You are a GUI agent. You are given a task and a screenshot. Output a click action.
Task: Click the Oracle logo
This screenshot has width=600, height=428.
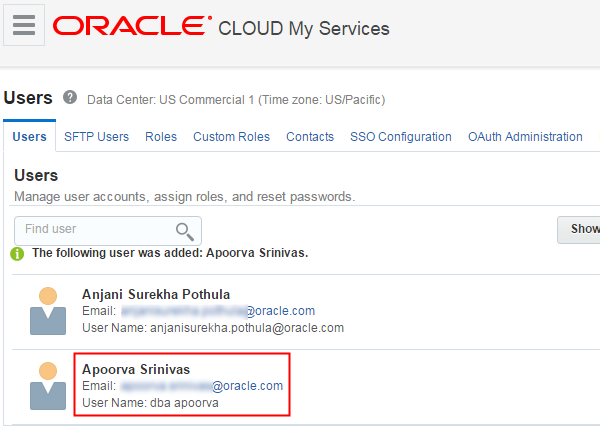(132, 26)
